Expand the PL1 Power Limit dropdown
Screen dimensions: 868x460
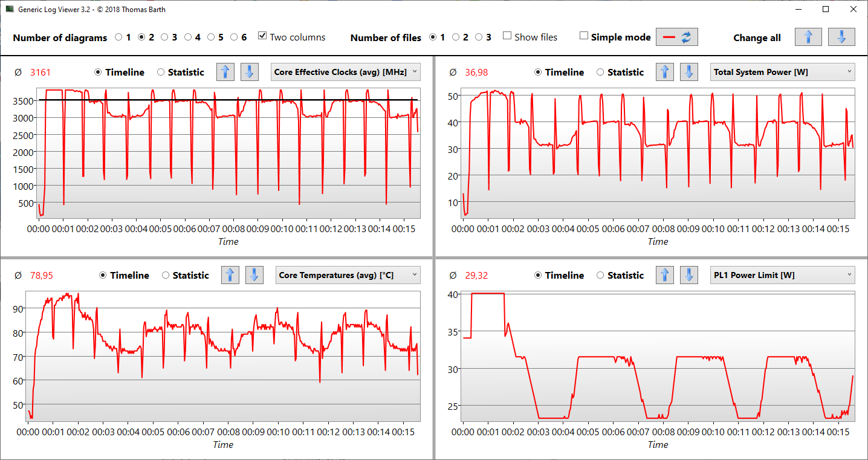(x=782, y=275)
